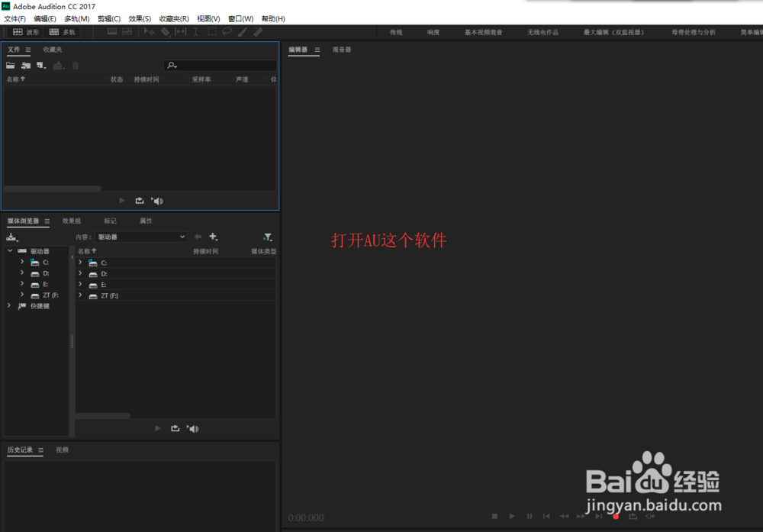Toggle loop playback in Files panel

point(140,201)
